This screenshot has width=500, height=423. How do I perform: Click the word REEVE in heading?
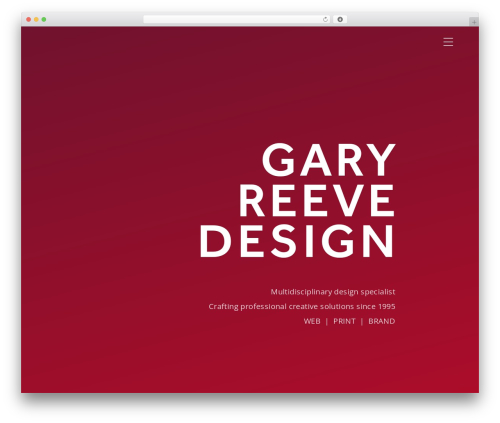point(317,201)
